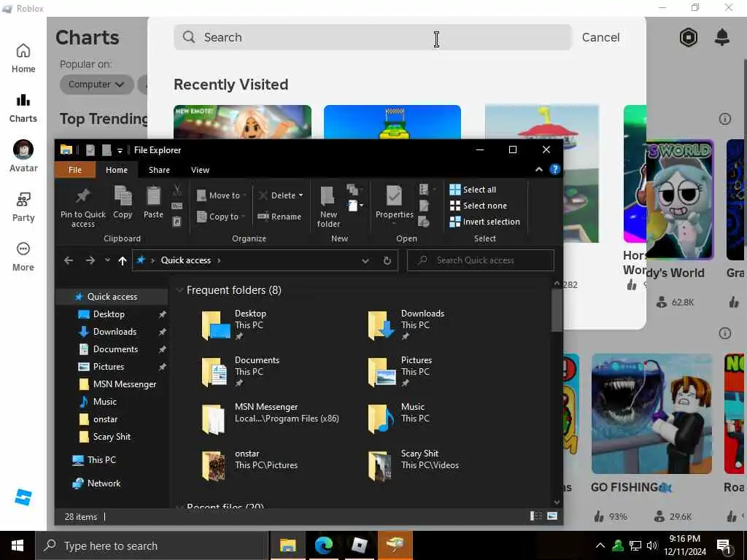Click the Roblox Studio icon in sidebar
Screen dimensions: 747x560
pos(23,497)
